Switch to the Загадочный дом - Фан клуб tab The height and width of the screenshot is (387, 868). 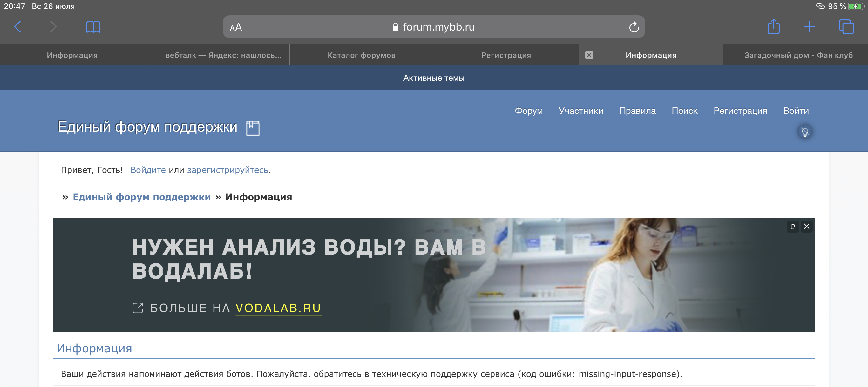coord(798,55)
